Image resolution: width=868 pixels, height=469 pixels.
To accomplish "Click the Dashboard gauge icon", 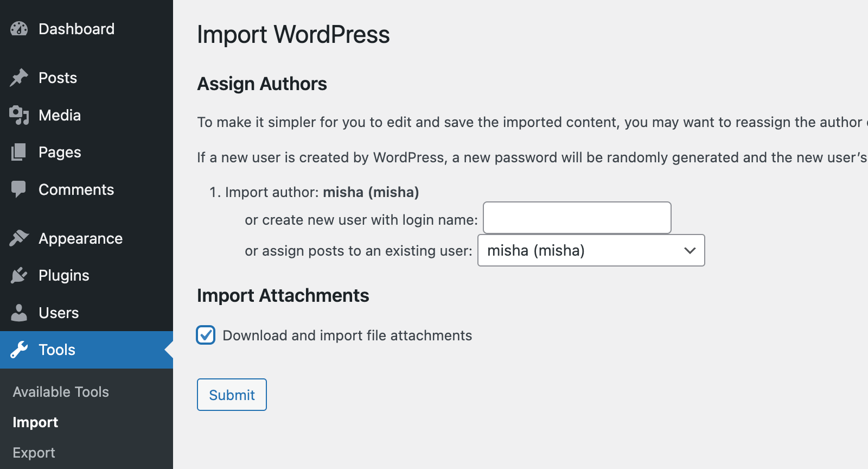I will point(19,29).
